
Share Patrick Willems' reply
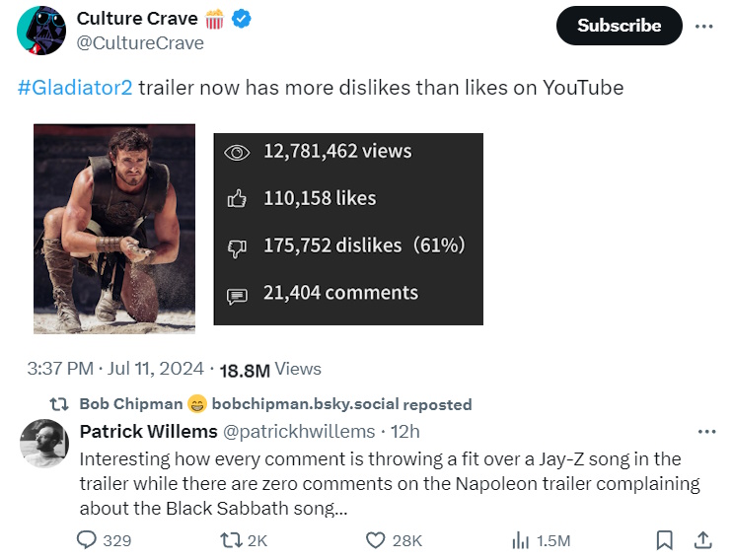(x=703, y=540)
